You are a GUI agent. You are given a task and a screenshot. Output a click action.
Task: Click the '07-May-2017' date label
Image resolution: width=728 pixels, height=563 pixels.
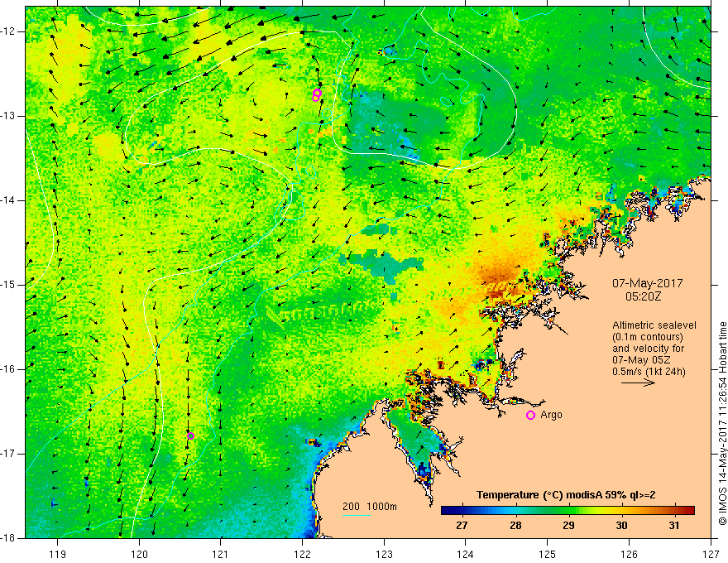click(647, 283)
